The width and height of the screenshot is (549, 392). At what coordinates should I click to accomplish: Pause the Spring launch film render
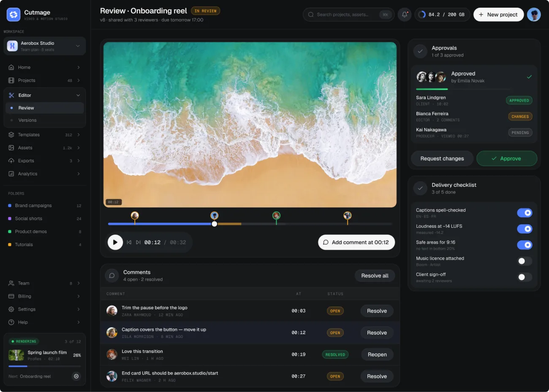[76, 376]
